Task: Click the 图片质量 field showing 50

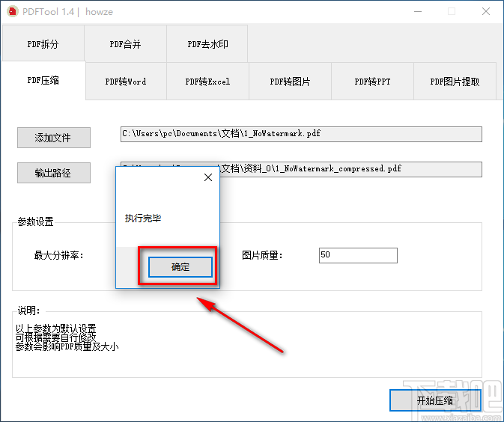Action: (358, 255)
